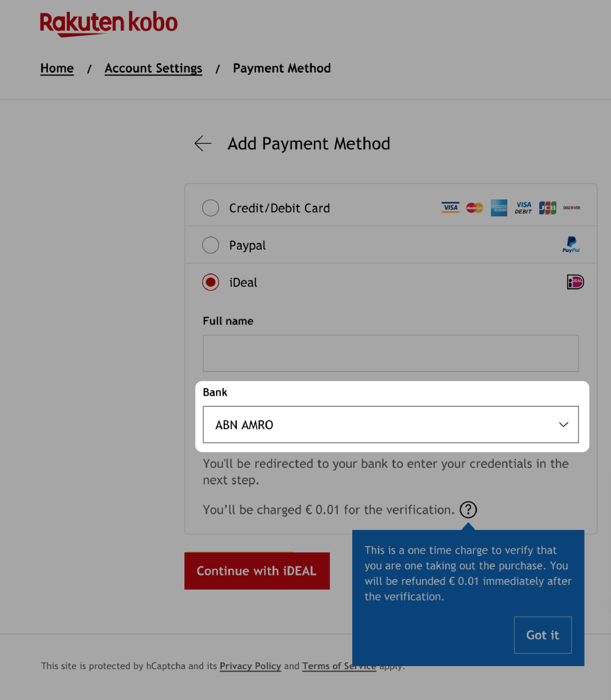This screenshot has width=611, height=700.
Task: Select the PayPal radio button
Action: pyautogui.click(x=210, y=245)
